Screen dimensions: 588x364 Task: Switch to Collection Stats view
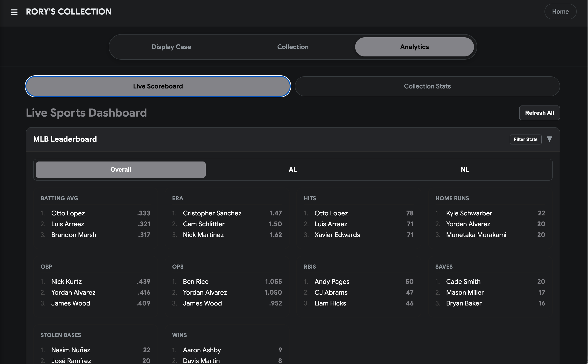tap(427, 86)
